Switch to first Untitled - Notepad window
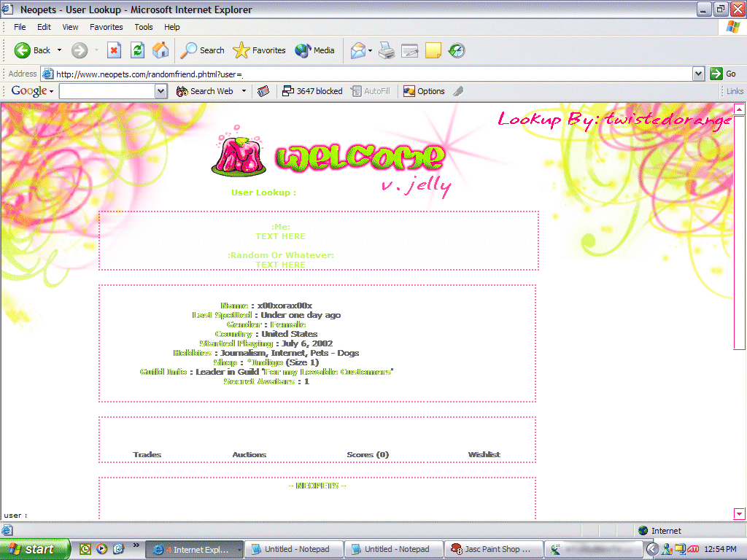This screenshot has width=747, height=560. [294, 550]
